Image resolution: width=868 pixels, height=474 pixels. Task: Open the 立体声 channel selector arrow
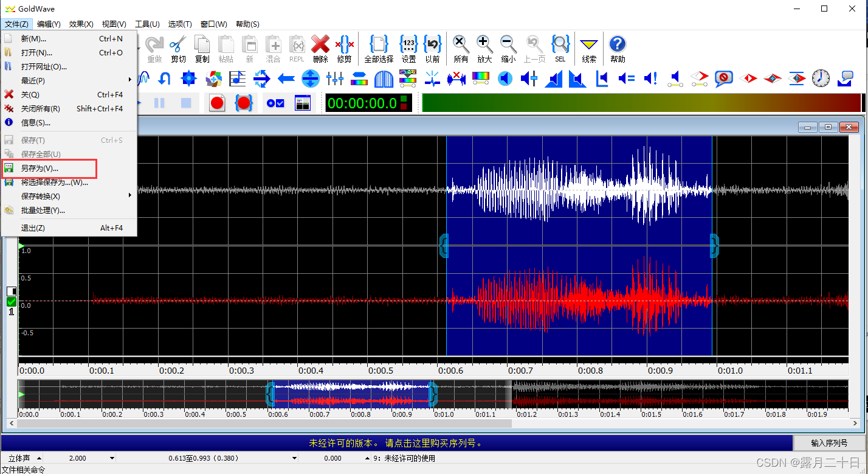40,458
